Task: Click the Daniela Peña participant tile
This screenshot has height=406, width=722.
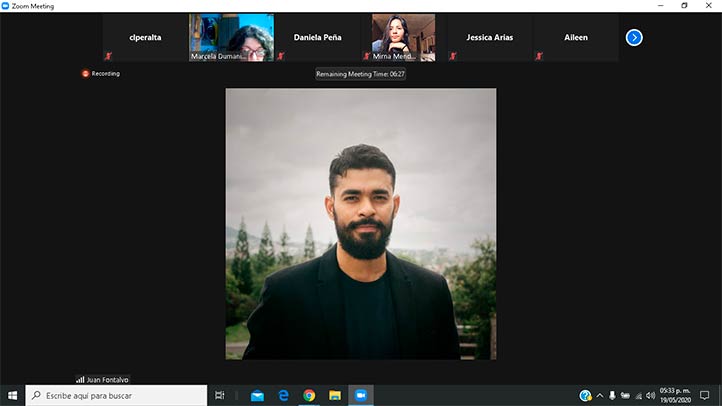Action: click(x=317, y=38)
